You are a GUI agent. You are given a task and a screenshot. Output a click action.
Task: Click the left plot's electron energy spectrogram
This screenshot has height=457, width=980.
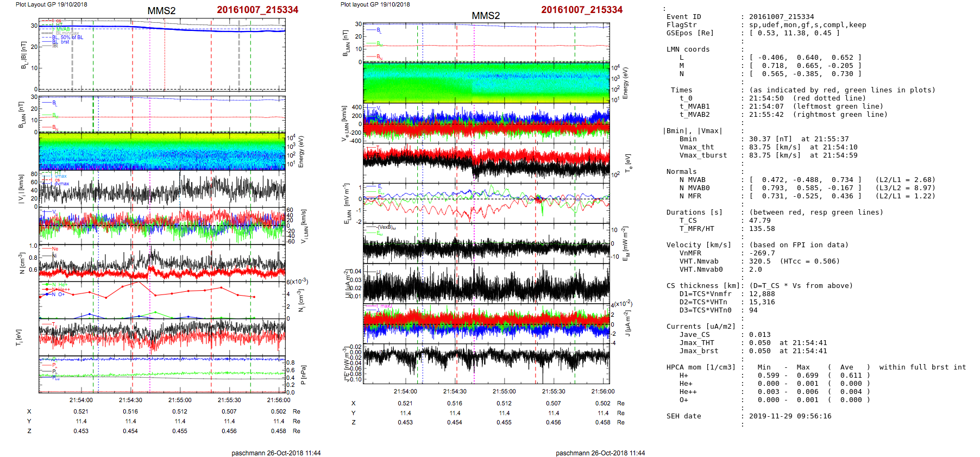pos(162,152)
